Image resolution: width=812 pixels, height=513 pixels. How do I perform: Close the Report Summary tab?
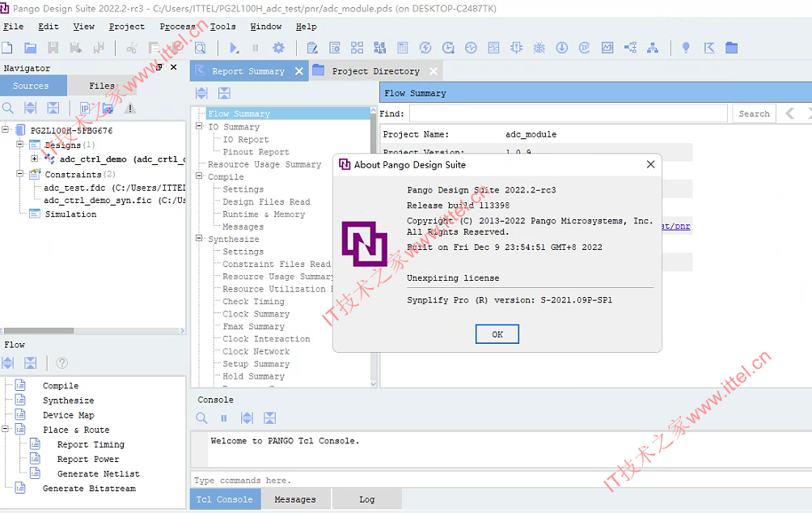298,71
